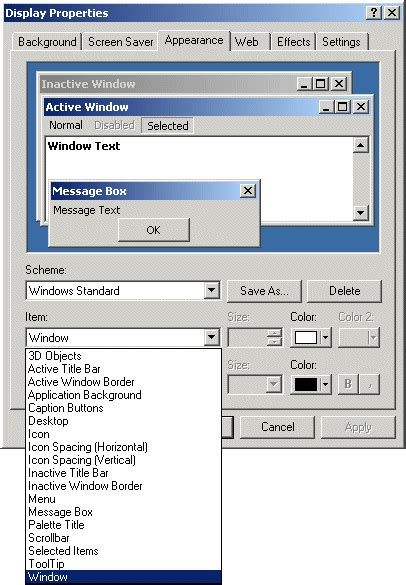Click the Normal menu item in preview

click(x=66, y=125)
